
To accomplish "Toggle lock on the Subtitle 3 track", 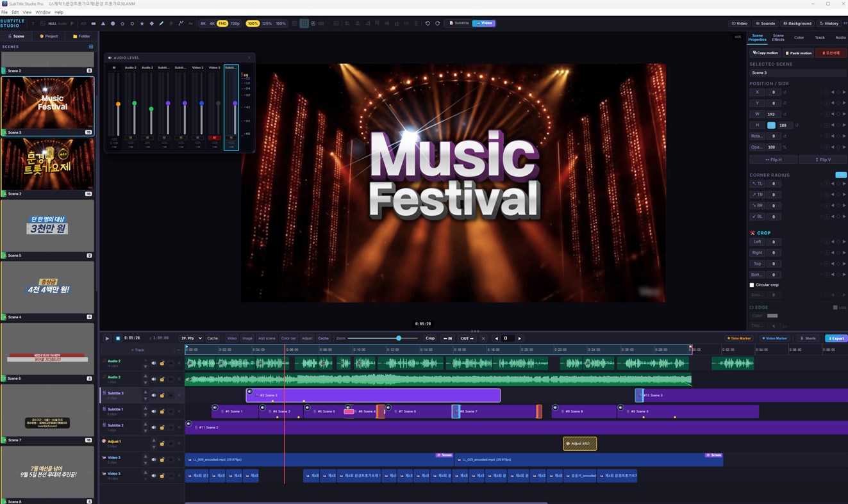I will click(x=162, y=395).
